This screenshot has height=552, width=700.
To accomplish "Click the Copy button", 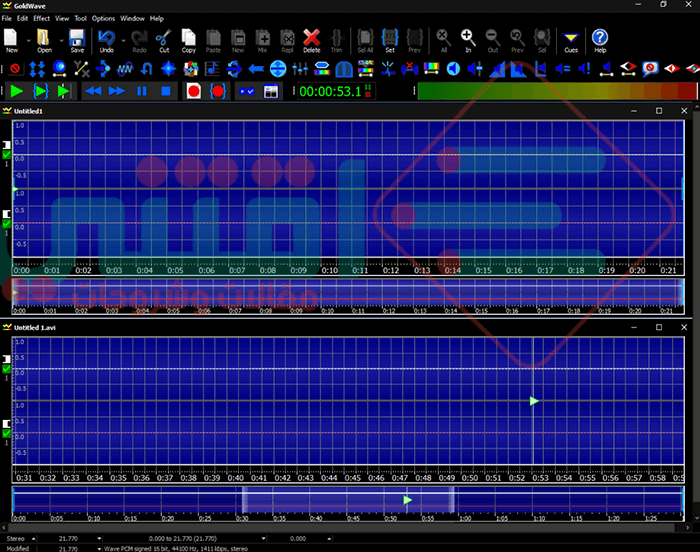I will pos(188,41).
